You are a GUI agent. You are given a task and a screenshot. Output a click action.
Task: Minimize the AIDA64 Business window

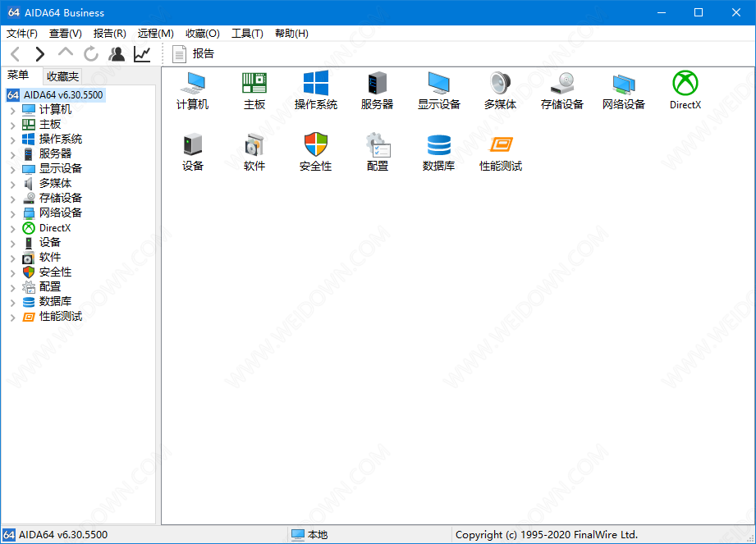[x=662, y=12]
